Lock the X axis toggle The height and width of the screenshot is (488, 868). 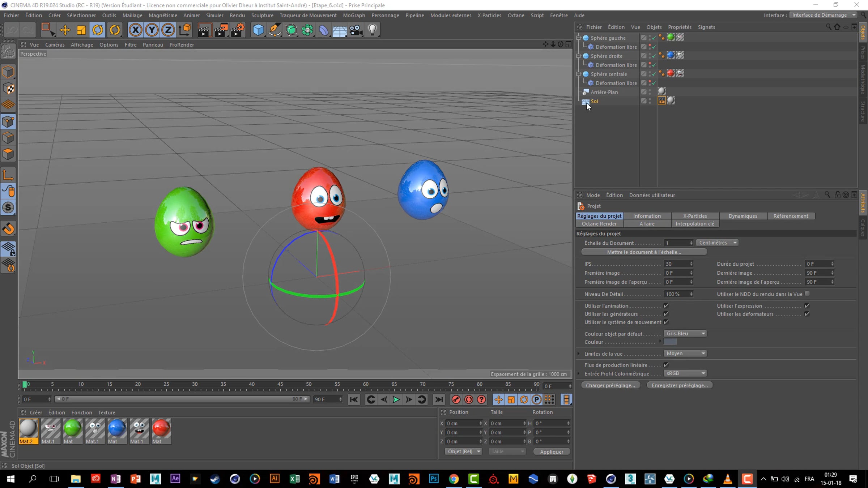(135, 30)
